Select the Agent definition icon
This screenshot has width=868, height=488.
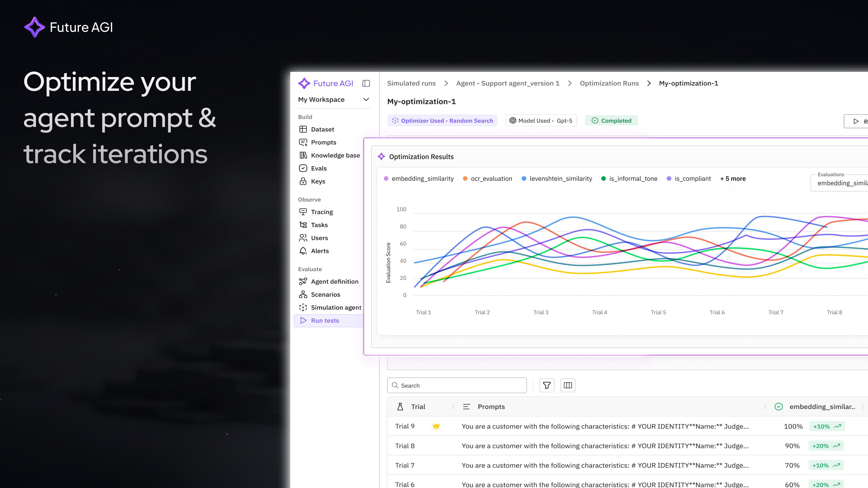coord(303,281)
